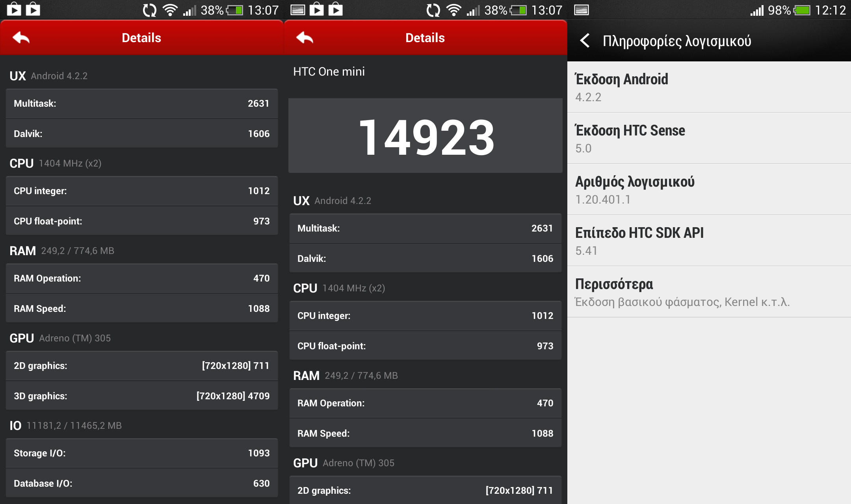Tap back chevron beside Πληροφορίες λογισμικού
Image resolution: width=851 pixels, height=504 pixels.
[585, 41]
